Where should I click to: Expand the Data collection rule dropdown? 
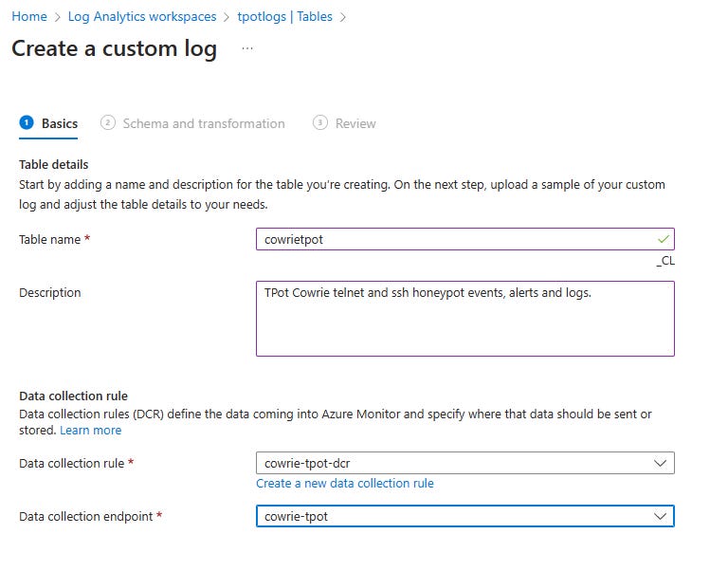point(464,463)
